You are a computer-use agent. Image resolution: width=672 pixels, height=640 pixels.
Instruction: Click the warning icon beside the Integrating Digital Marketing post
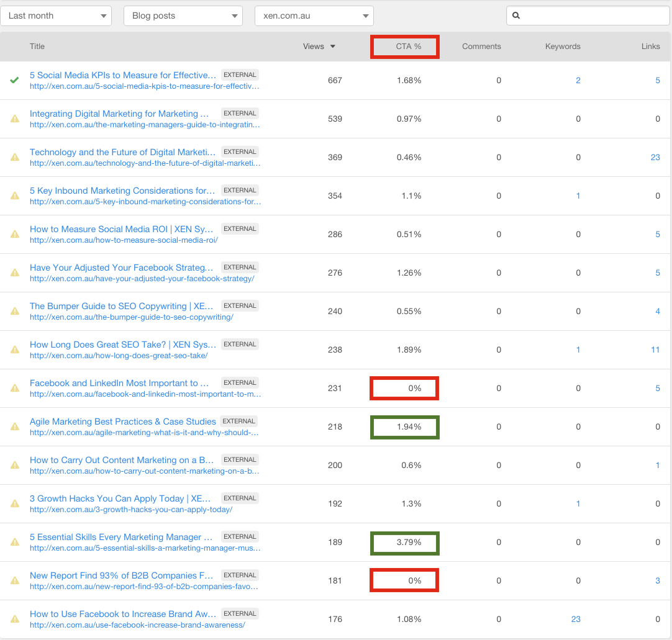coord(14,119)
